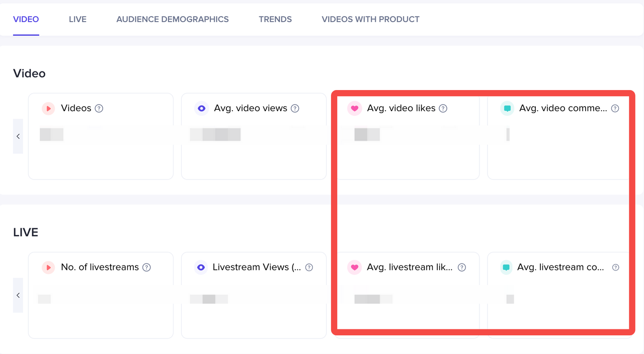Click the question mark next to Avg. video likes

coord(443,108)
